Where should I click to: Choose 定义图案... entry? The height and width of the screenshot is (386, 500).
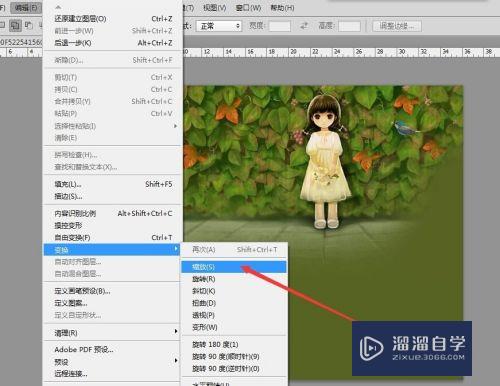(113, 303)
